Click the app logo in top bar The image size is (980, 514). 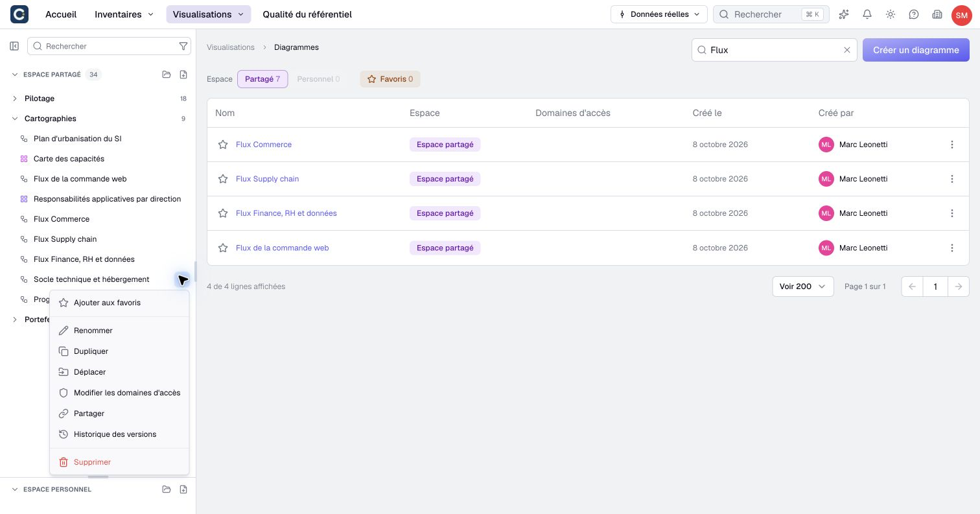19,14
